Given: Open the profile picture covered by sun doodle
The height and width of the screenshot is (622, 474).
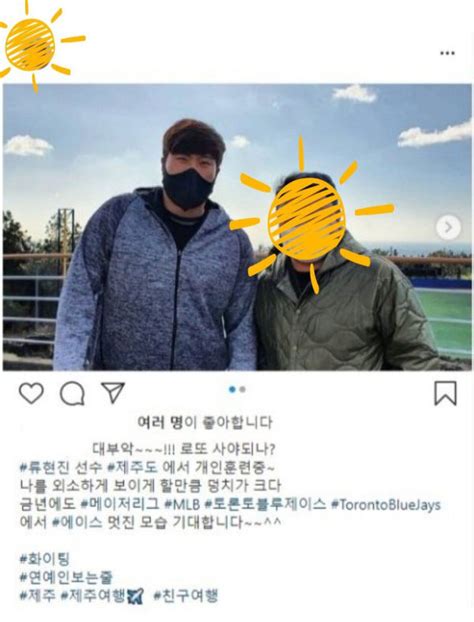Looking at the screenshot, I should click(30, 44).
